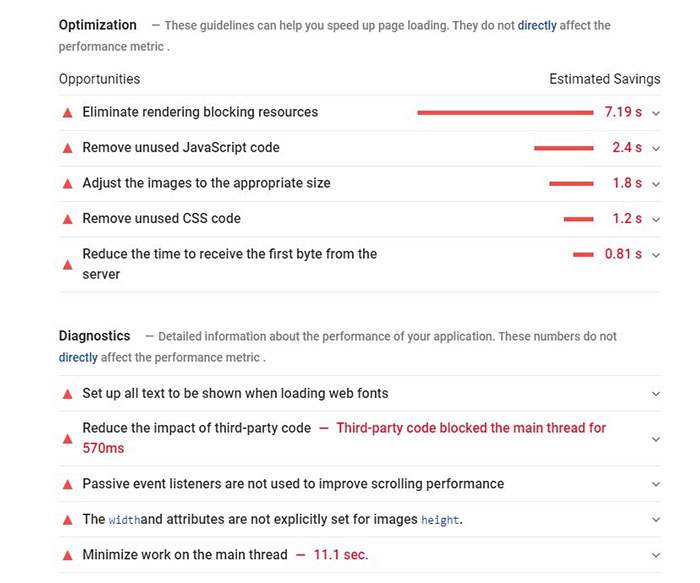Click warning triangle beside first byte audit
This screenshot has height=583, width=700.
click(68, 264)
